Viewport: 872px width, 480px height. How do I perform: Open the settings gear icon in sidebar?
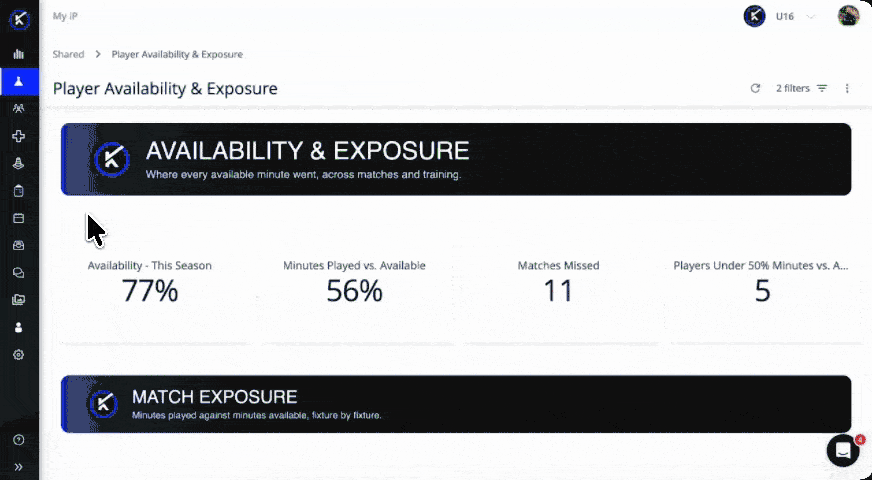tap(19, 354)
